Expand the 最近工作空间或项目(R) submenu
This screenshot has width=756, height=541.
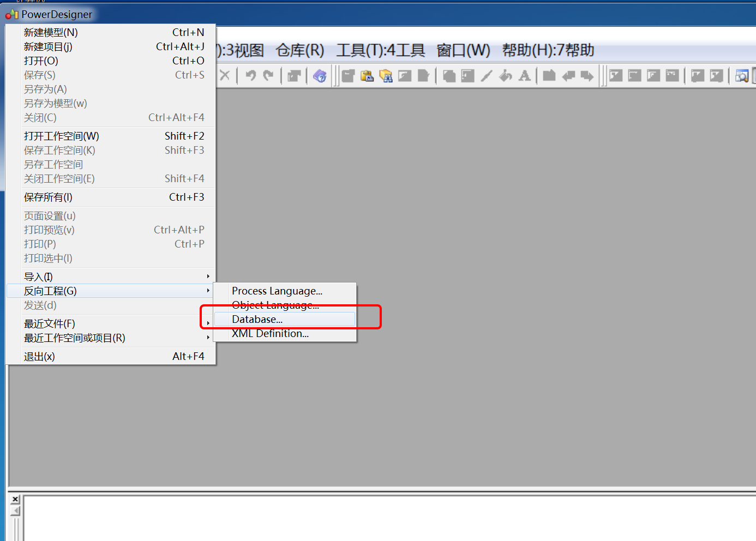pyautogui.click(x=74, y=338)
